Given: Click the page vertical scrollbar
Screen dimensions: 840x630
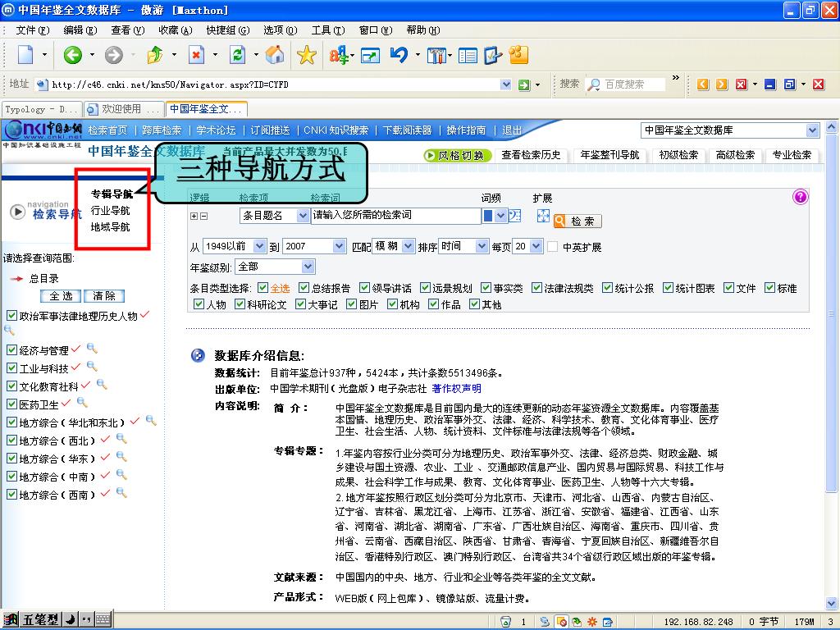Looking at the screenshot, I should pos(831,312).
